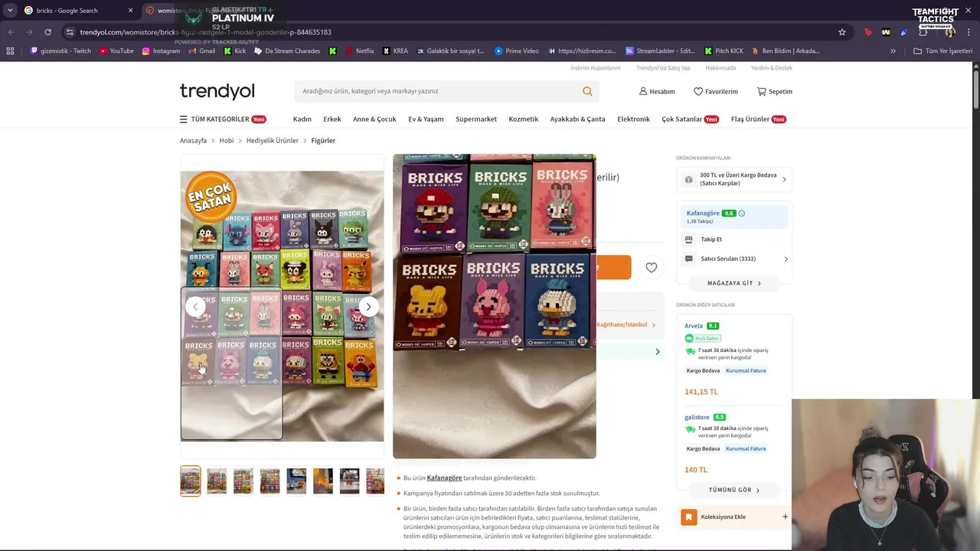Open Trendyol'da Satış Yap link
Viewport: 980px width, 551px height.
[663, 68]
